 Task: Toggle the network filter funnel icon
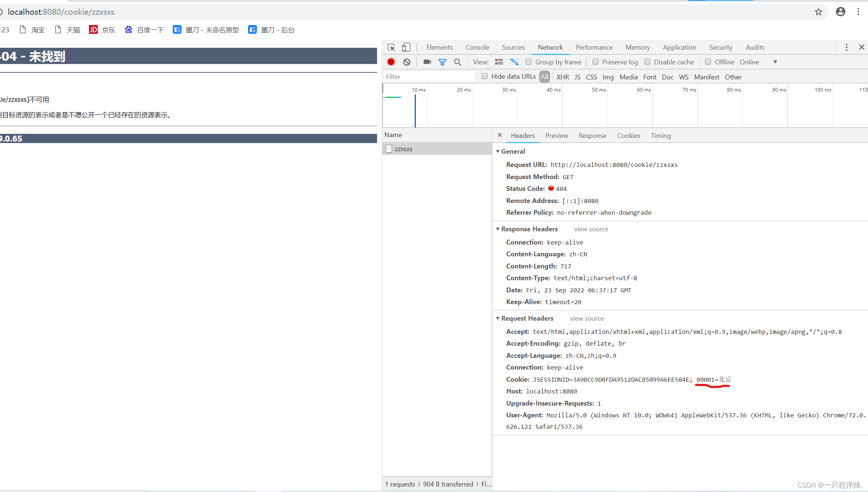442,62
